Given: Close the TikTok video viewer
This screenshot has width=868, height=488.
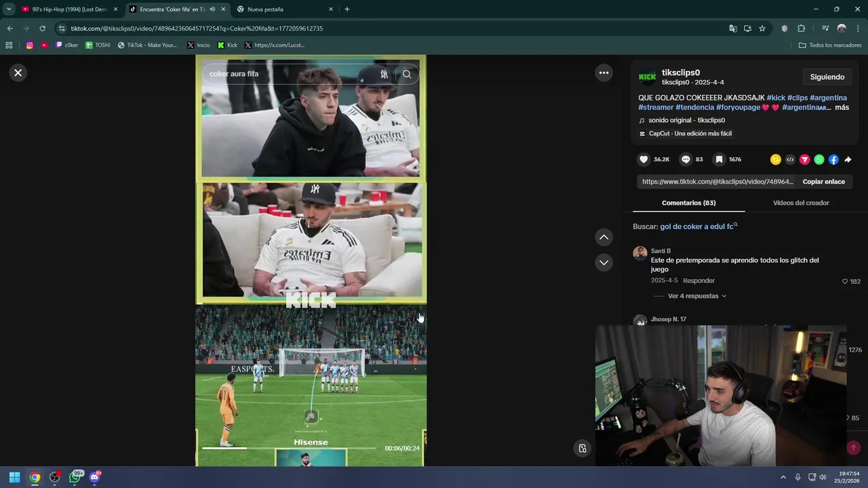Looking at the screenshot, I should [x=18, y=73].
